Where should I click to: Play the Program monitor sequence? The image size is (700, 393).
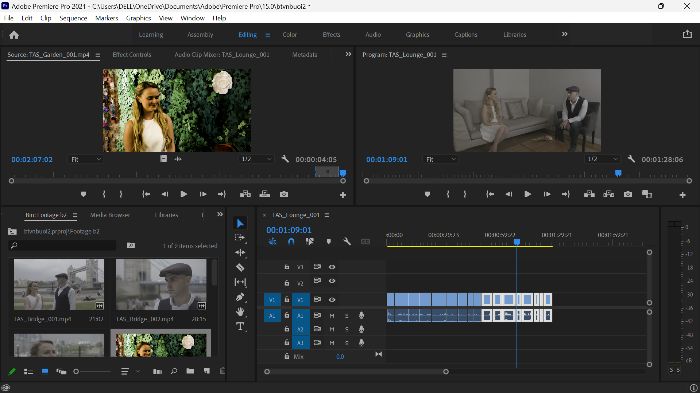(x=528, y=194)
